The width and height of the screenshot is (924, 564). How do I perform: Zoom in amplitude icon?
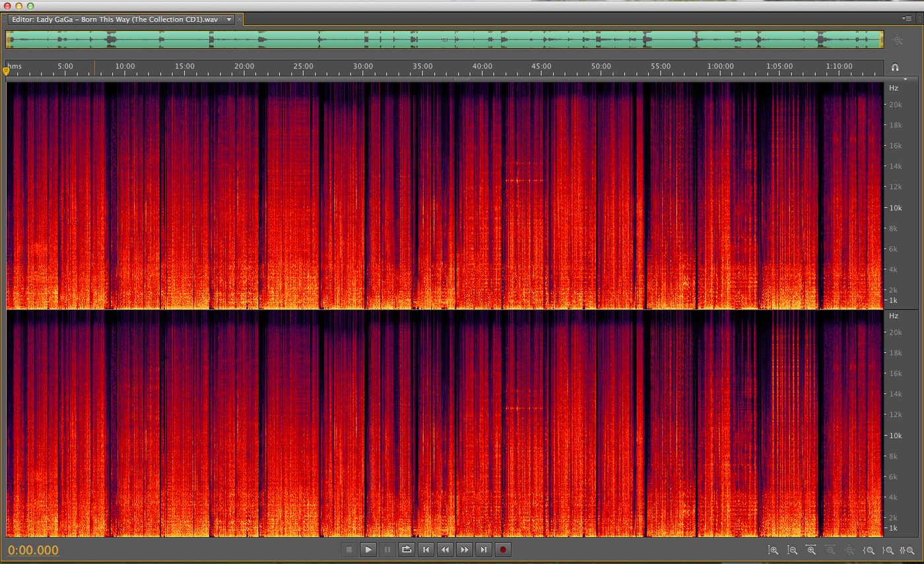coord(773,549)
